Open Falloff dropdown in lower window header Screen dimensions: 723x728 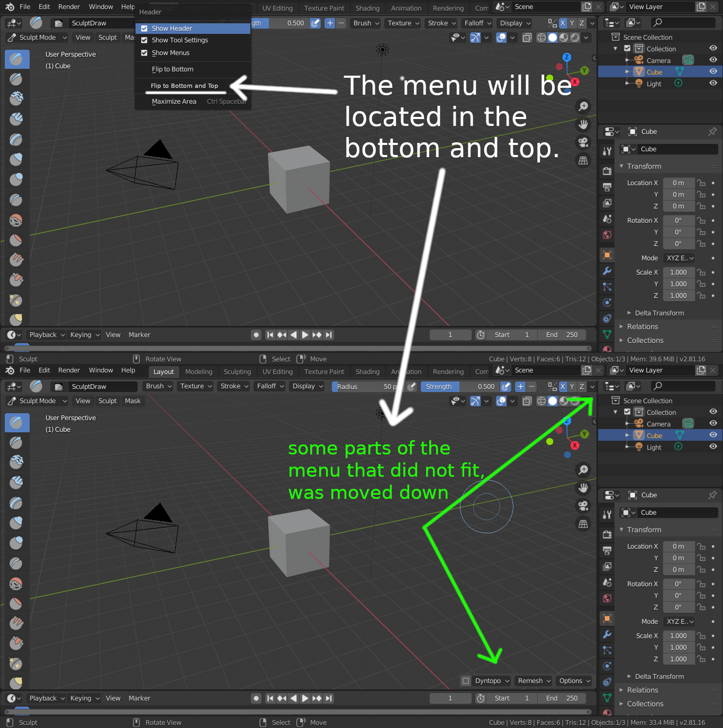coord(270,386)
